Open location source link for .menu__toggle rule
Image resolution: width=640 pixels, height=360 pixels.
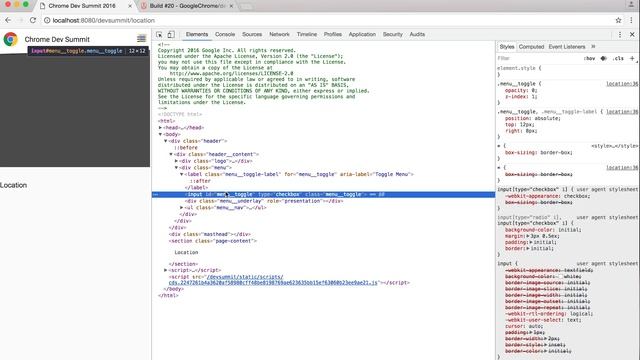pos(622,84)
